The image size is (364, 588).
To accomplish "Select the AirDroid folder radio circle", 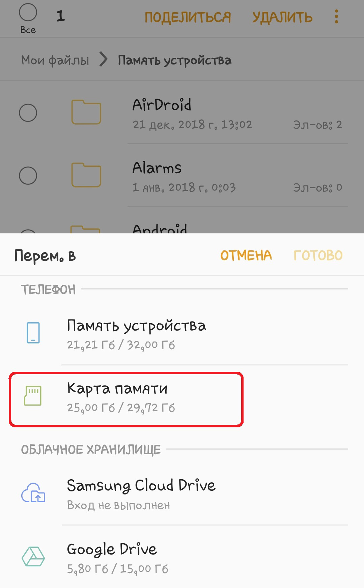I will pyautogui.click(x=28, y=112).
